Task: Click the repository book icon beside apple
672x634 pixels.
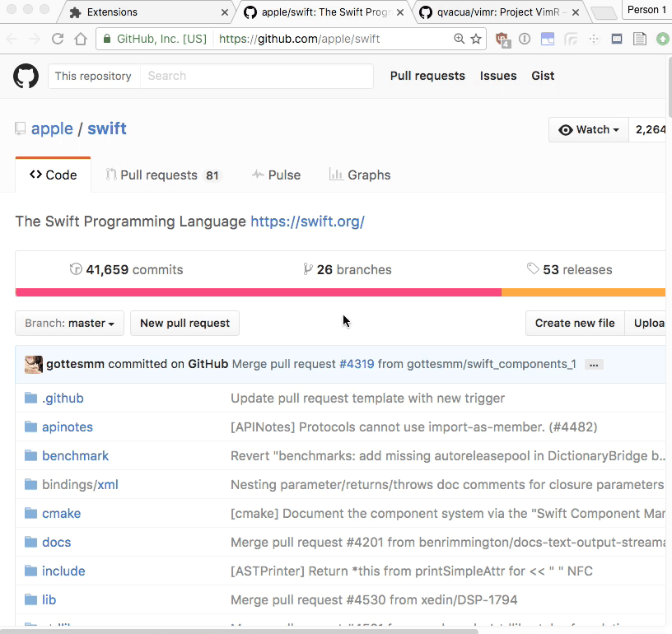Action: point(20,128)
